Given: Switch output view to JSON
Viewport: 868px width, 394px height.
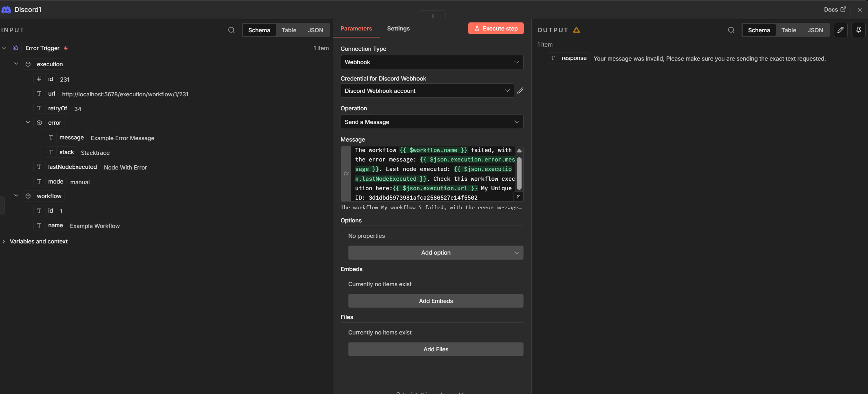Looking at the screenshot, I should 815,30.
